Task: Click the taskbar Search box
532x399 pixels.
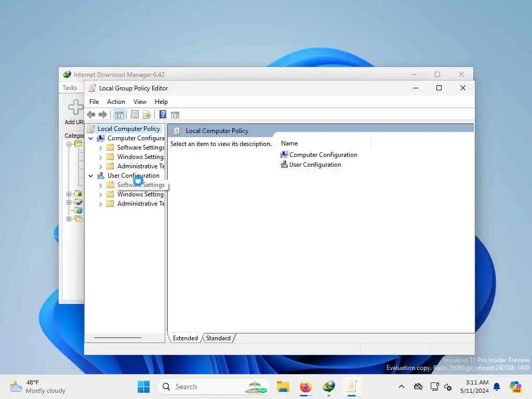Action: tap(213, 387)
